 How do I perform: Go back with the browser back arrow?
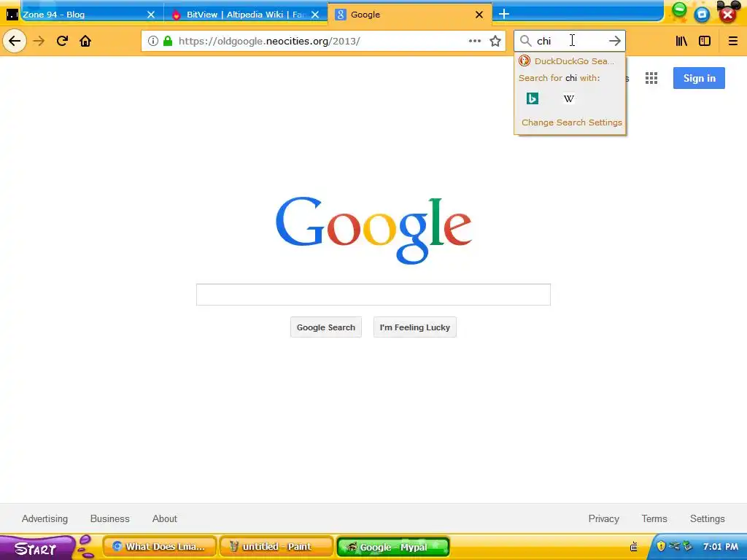[15, 41]
